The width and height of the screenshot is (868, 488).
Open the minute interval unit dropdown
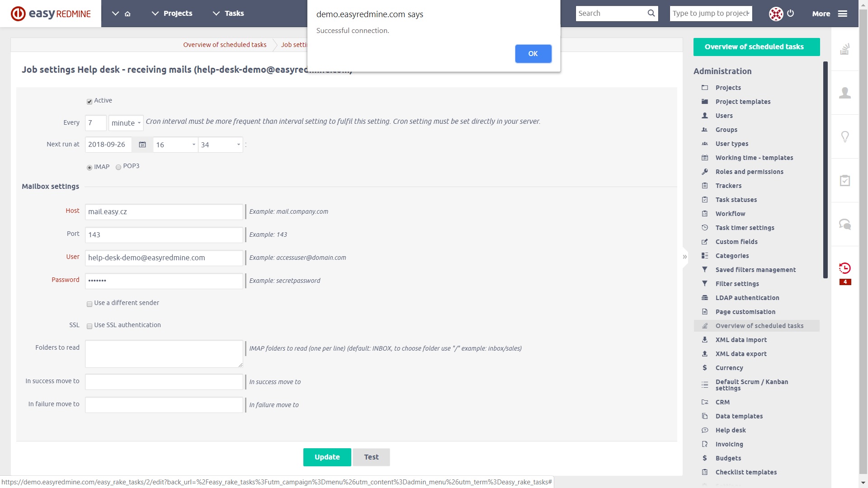coord(126,123)
